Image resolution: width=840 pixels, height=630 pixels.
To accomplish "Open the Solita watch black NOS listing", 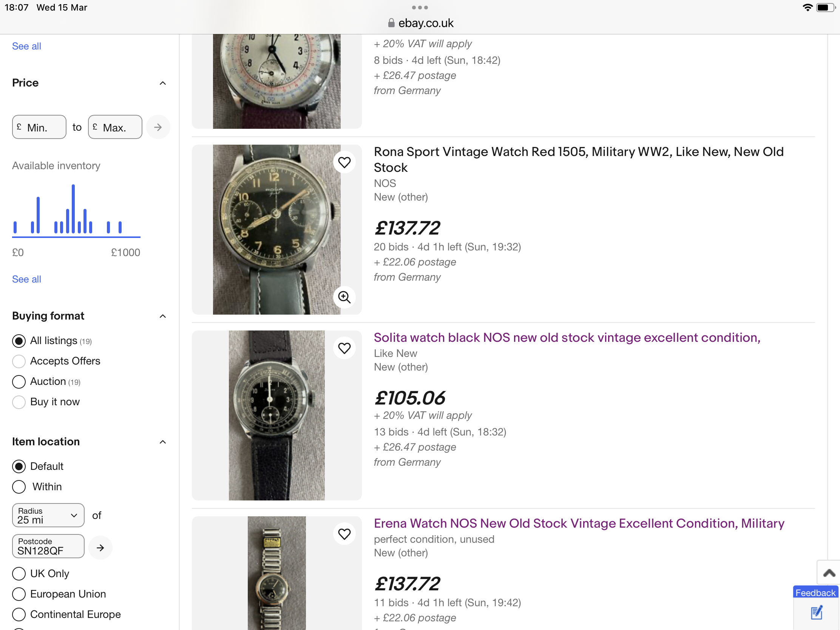I will tap(567, 338).
